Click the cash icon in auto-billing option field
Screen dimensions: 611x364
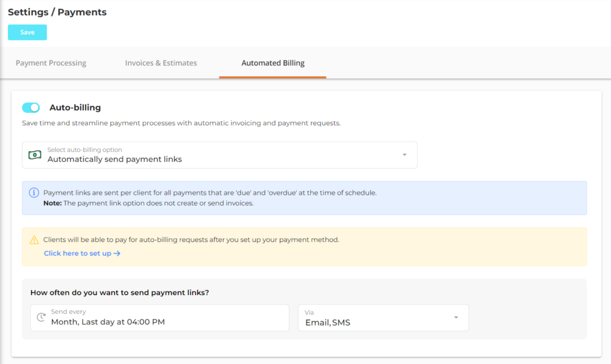(x=35, y=155)
